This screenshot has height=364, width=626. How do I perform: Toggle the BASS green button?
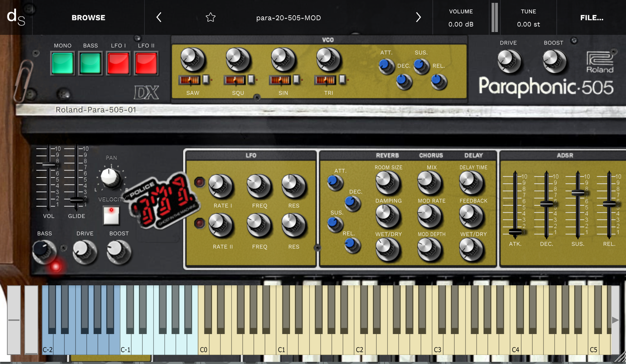90,63
